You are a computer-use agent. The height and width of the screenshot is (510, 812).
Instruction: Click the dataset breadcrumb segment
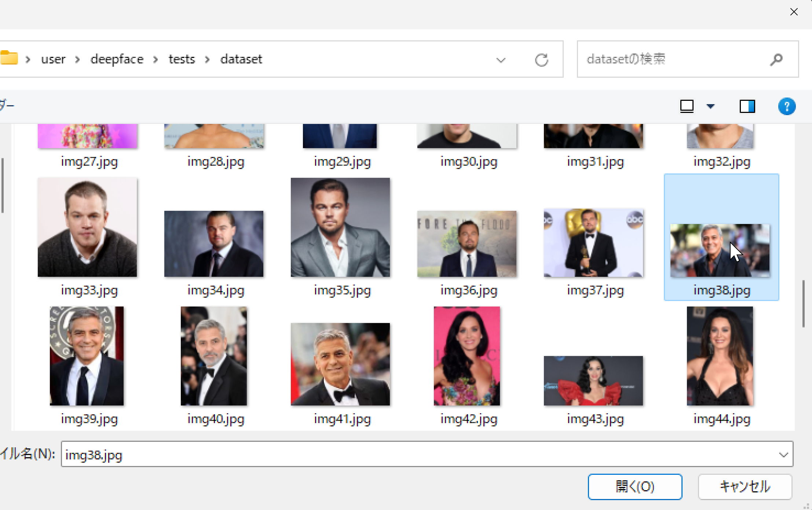pyautogui.click(x=241, y=59)
